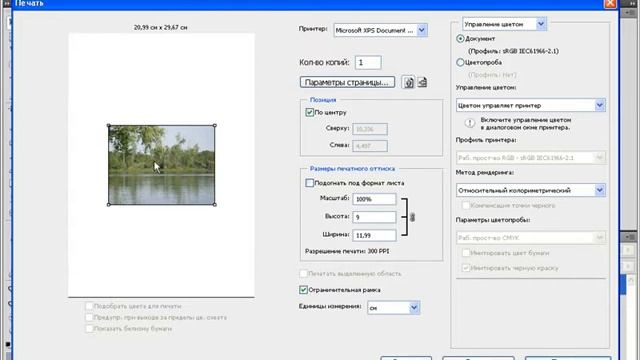Toggle Имитировать черную краску checkbox
Screen dimensions: 640x360
pyautogui.click(x=465, y=268)
